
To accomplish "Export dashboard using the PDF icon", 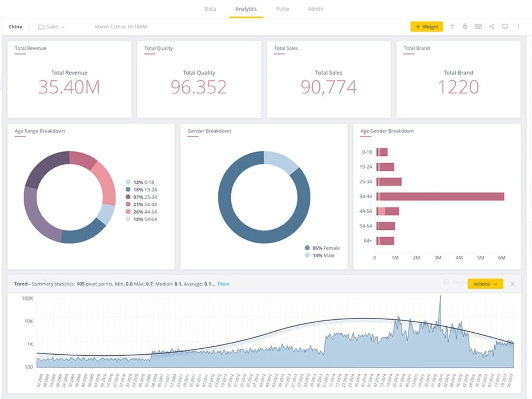I will (x=478, y=27).
